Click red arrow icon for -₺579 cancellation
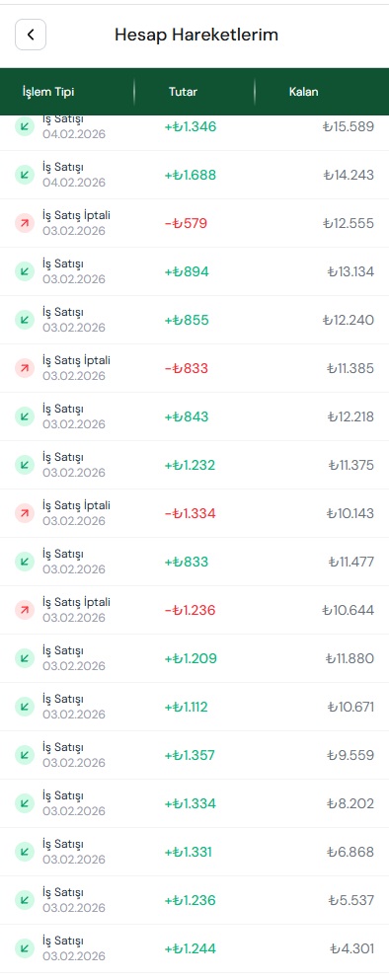 (x=25, y=223)
